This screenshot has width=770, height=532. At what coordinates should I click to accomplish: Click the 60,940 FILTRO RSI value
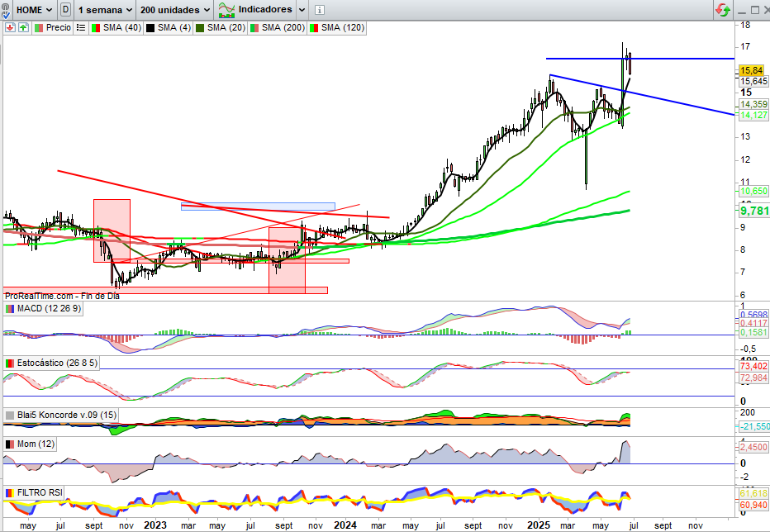(x=753, y=505)
